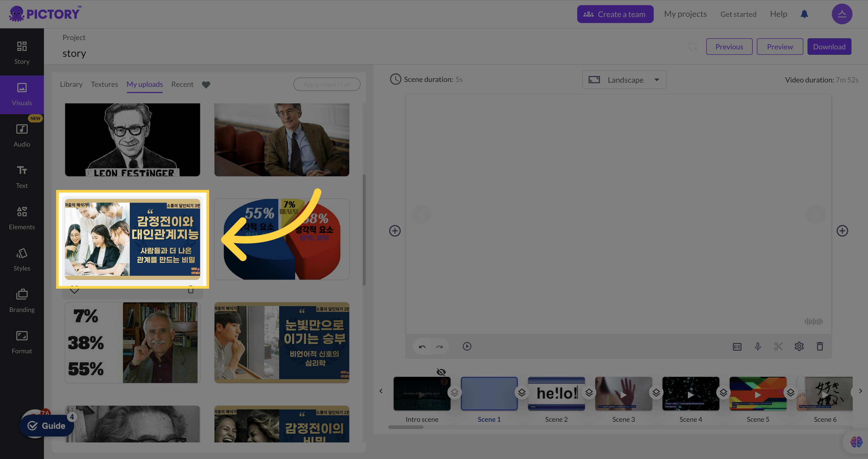This screenshot has height=459, width=868.
Task: Select the Scene 1 thumbnail
Action: [489, 394]
